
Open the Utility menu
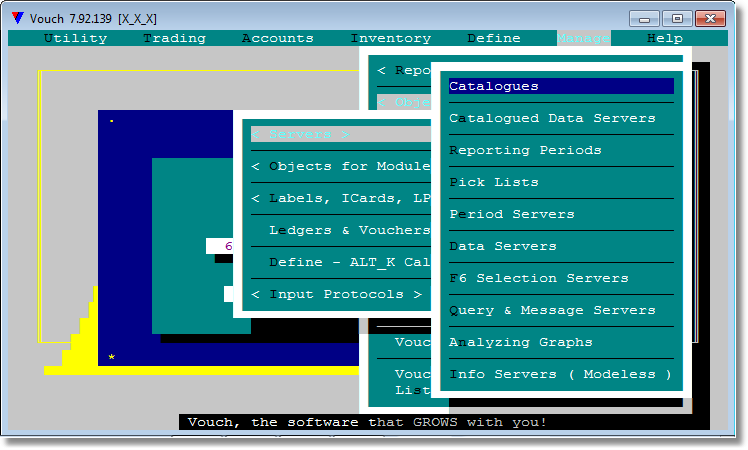pyautogui.click(x=75, y=38)
